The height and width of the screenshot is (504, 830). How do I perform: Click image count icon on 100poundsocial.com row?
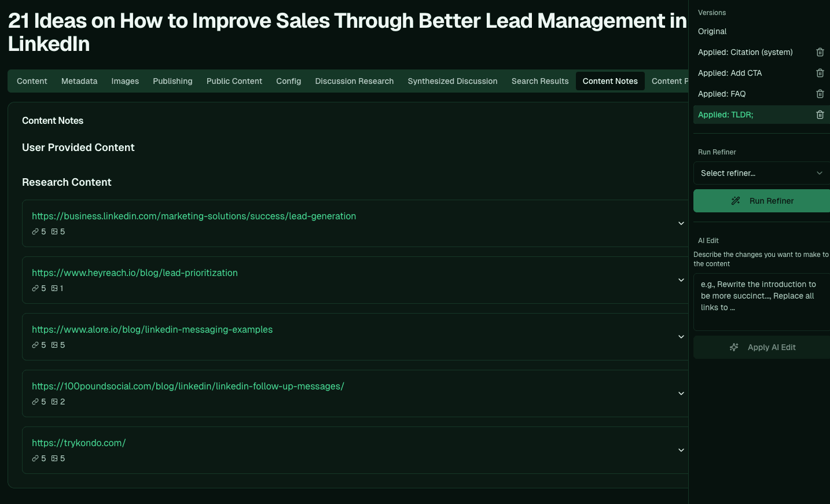coord(54,402)
